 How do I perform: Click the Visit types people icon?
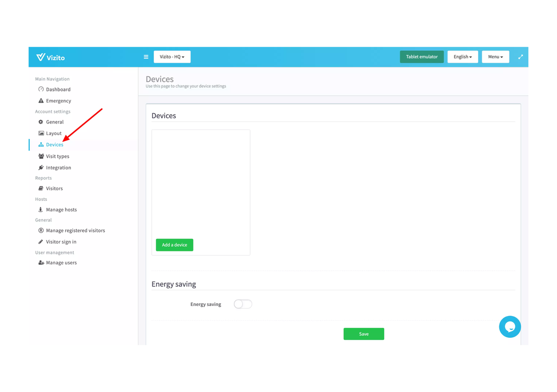pos(41,156)
